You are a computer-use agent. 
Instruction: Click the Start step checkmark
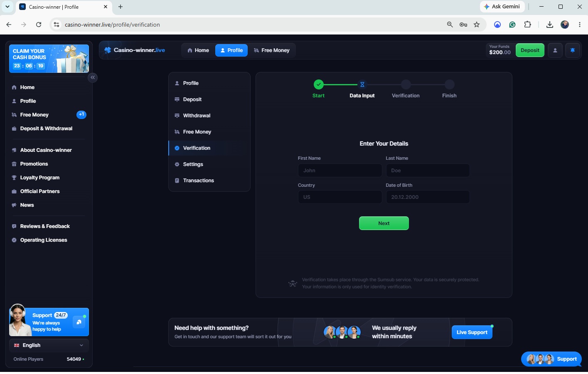click(319, 84)
